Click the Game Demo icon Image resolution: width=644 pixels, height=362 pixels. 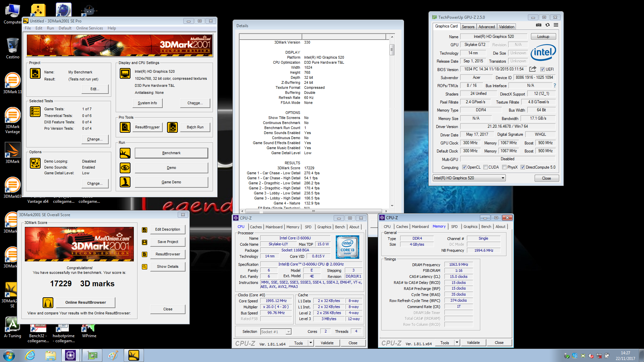tap(125, 182)
